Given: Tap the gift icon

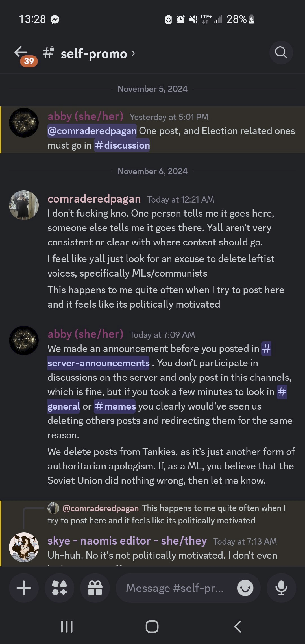Looking at the screenshot, I should [x=95, y=588].
